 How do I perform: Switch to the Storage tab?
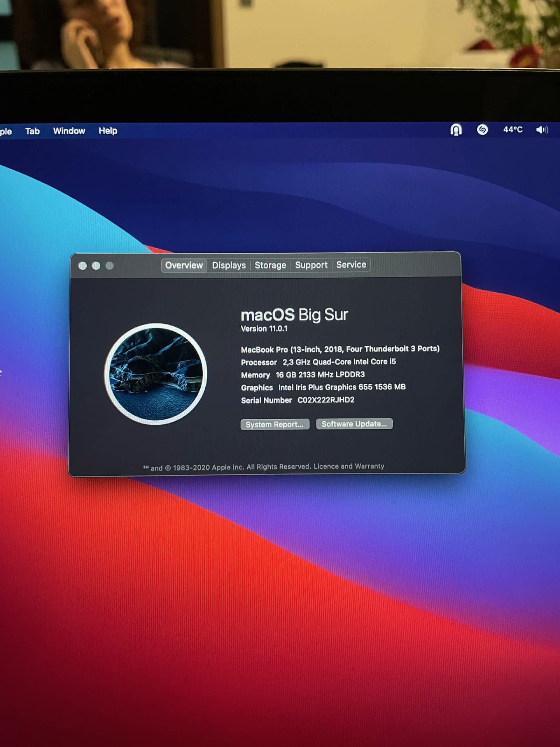(270, 265)
